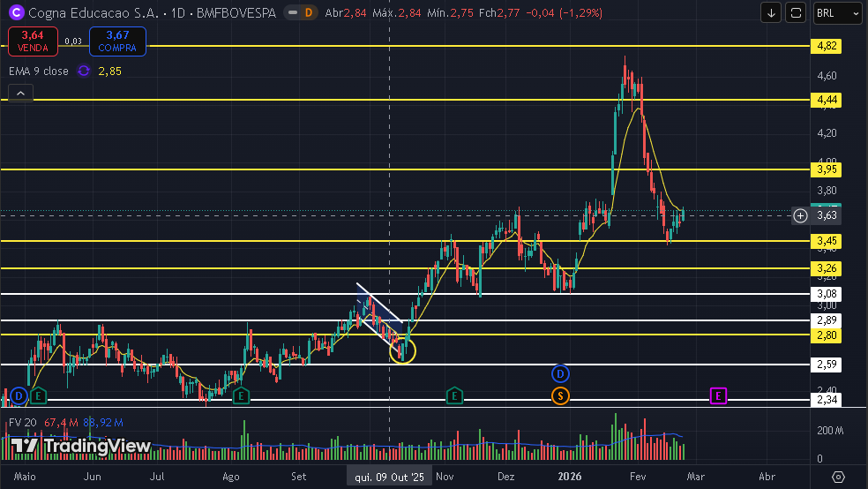Click the 4,60 price axis label
The image size is (868, 489).
coord(827,76)
